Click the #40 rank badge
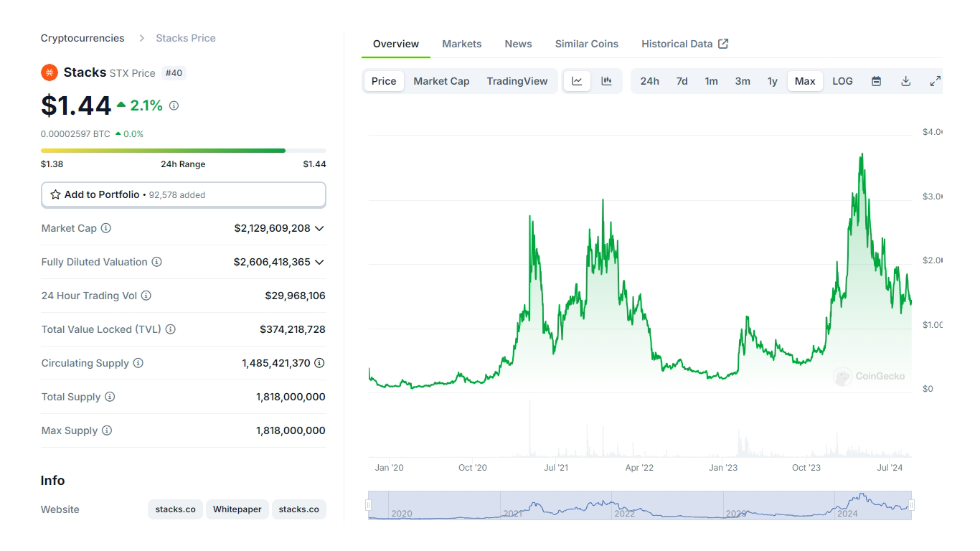 [x=174, y=72]
